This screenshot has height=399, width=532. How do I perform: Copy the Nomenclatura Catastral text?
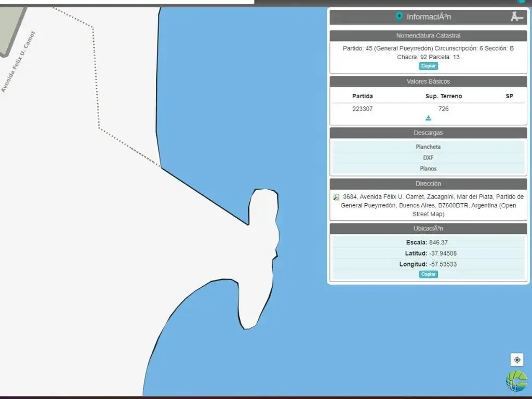click(428, 66)
